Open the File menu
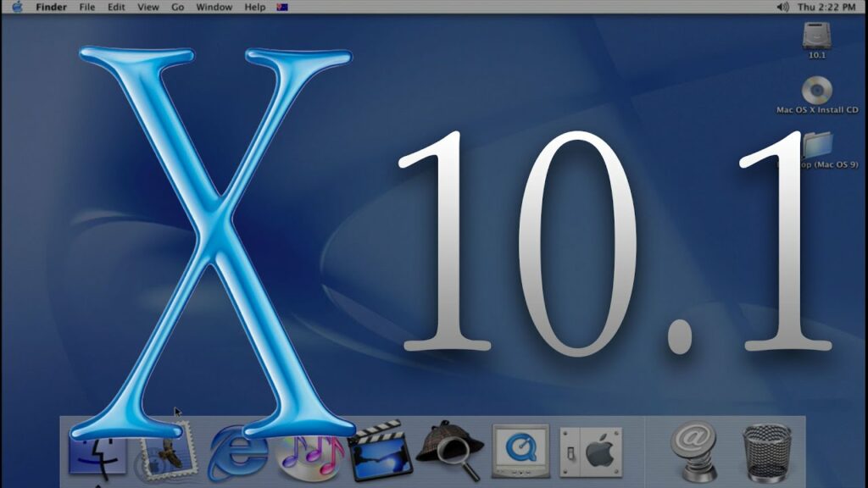Viewport: 868px width, 488px height. point(87,7)
